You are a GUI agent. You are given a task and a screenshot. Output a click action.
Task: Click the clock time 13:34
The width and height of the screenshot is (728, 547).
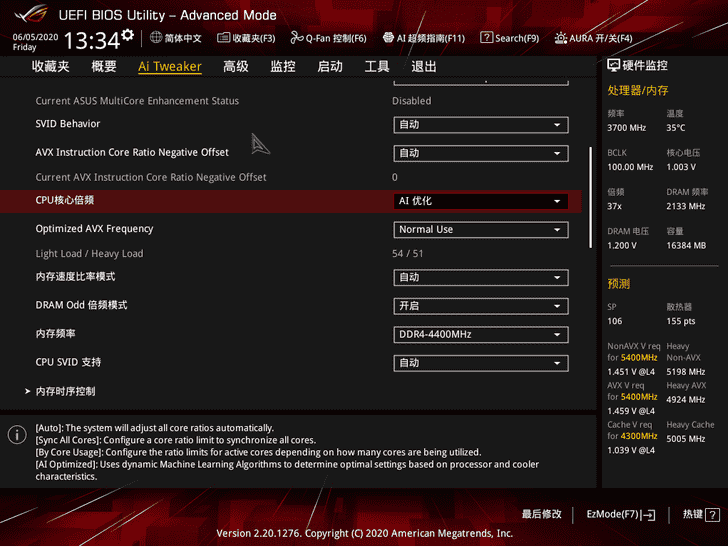[x=92, y=40]
